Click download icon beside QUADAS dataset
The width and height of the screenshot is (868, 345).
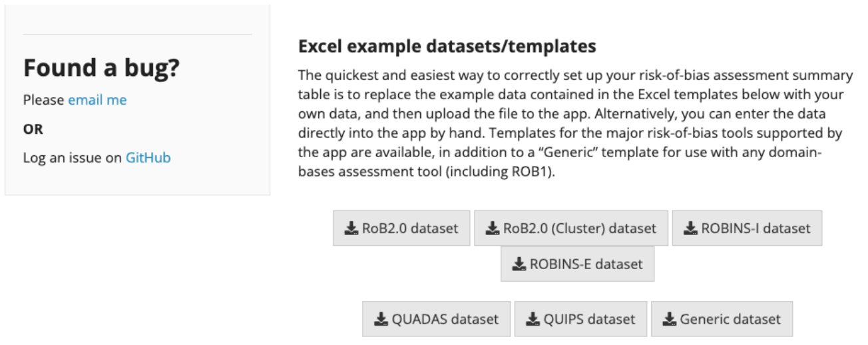381,319
